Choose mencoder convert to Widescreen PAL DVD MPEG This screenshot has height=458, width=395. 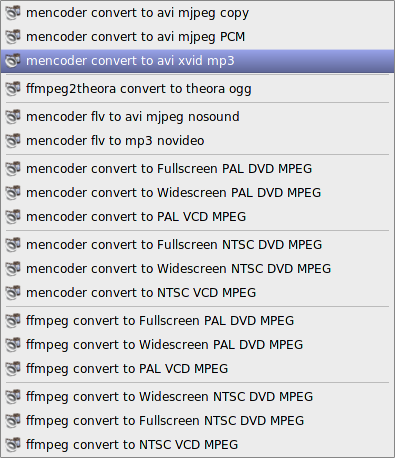tap(197, 193)
